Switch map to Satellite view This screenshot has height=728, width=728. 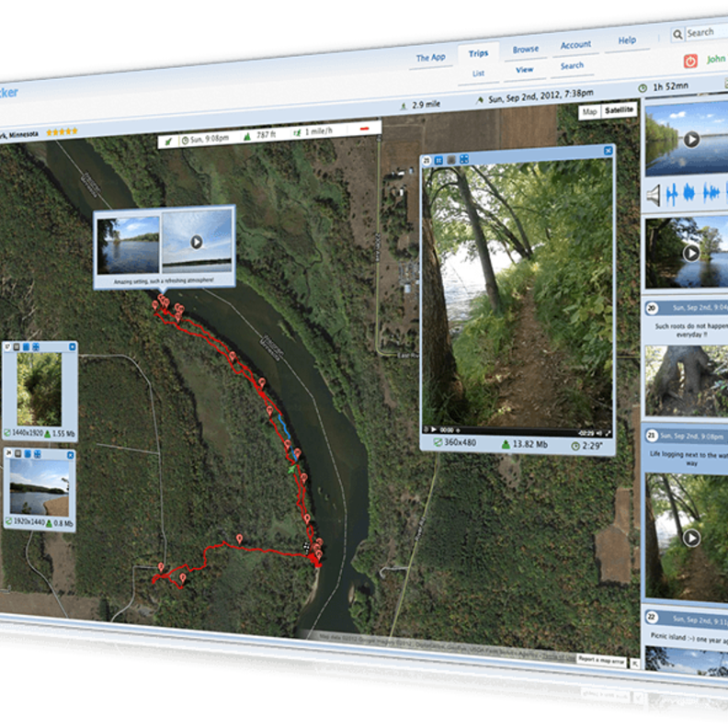[x=620, y=111]
